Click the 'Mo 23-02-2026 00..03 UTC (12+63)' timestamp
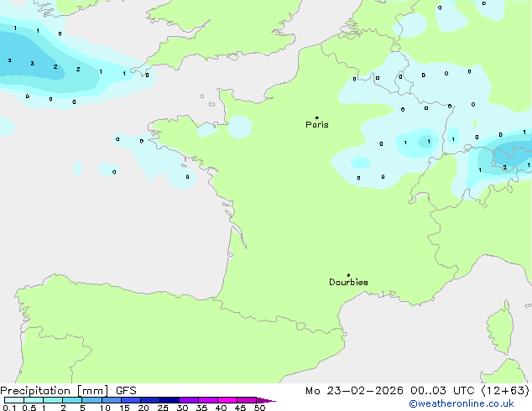532x411 pixels. pyautogui.click(x=417, y=391)
